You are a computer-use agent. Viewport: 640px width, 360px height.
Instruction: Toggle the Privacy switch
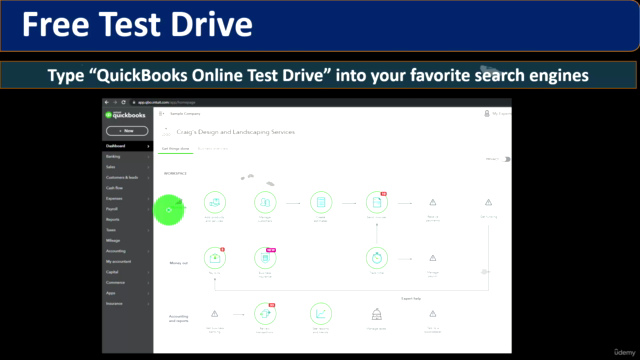tap(507, 159)
